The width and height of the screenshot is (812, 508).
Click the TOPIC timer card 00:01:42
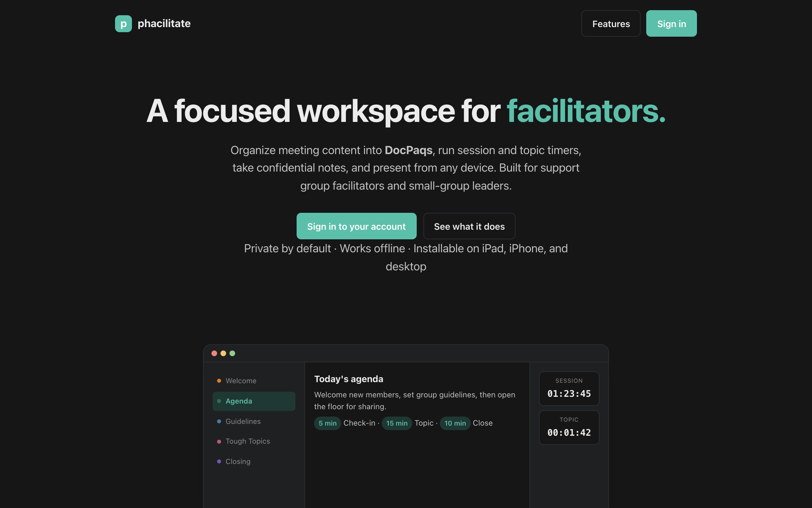click(x=569, y=427)
